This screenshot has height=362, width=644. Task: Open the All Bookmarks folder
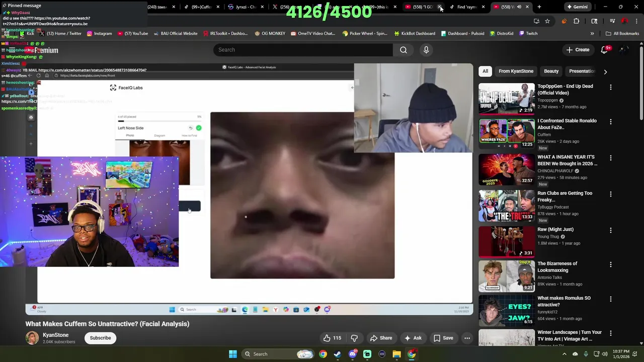(622, 33)
